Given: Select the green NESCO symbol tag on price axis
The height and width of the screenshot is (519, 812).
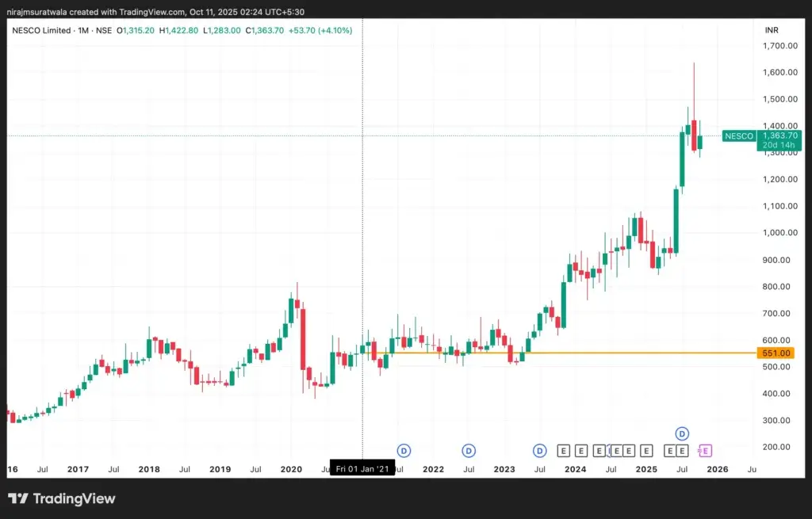Looking at the screenshot, I should pos(738,136).
